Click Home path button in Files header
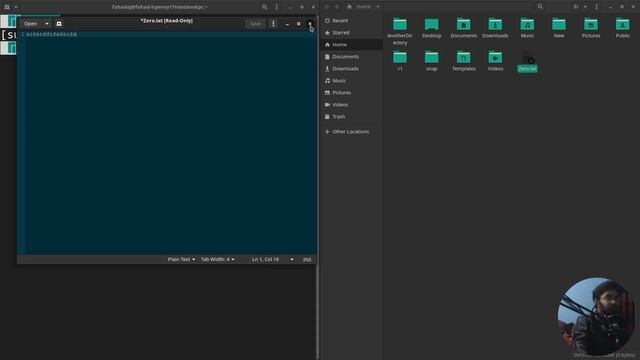Screen dimensions: 640x360 coord(359,7)
